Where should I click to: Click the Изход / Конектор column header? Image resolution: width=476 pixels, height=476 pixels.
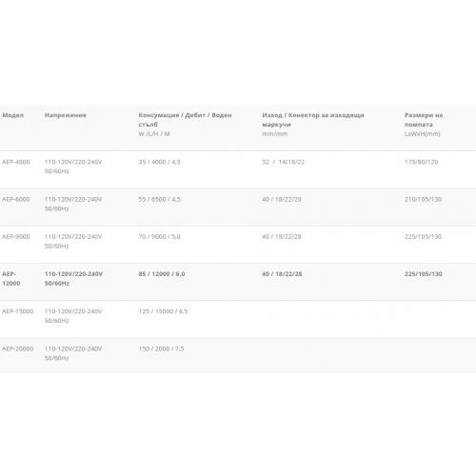[313, 124]
